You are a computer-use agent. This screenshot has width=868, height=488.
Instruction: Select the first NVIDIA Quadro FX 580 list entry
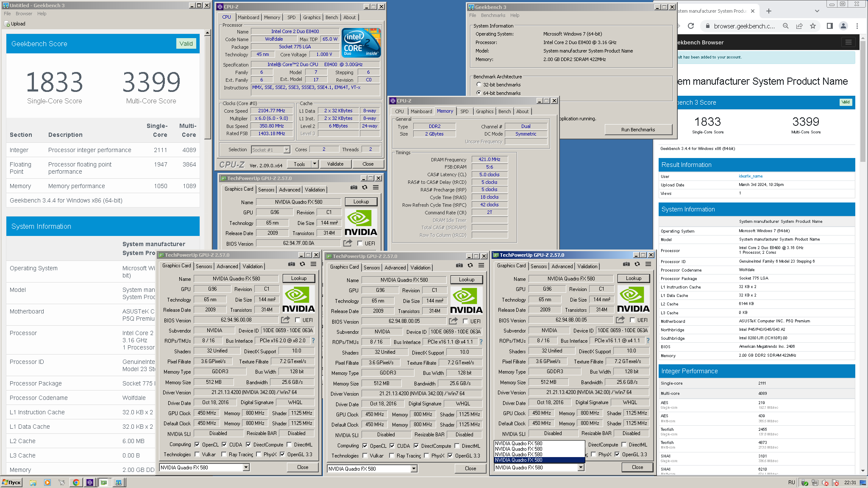point(540,443)
